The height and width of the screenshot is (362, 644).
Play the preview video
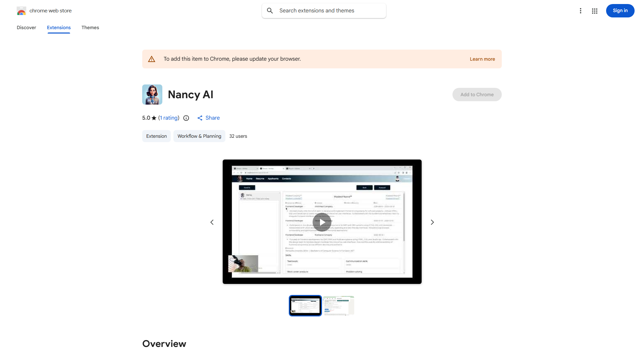pos(322,222)
